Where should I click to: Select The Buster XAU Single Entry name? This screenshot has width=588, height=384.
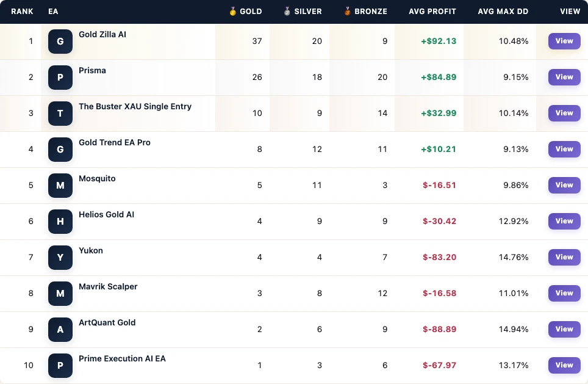click(x=135, y=107)
